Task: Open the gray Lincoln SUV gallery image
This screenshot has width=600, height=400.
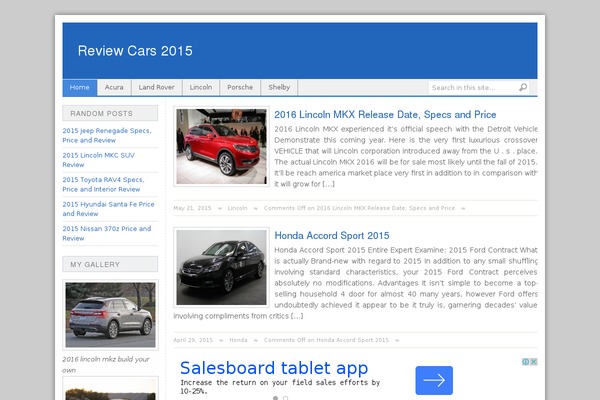Action: point(110,315)
